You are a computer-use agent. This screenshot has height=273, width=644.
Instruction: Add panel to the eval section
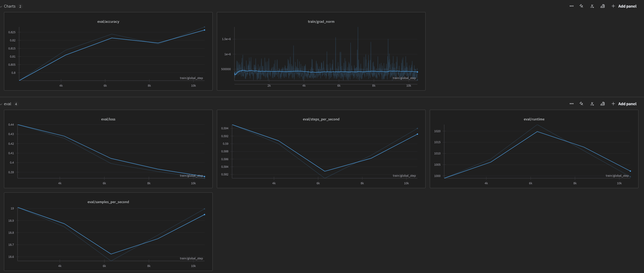click(x=624, y=104)
